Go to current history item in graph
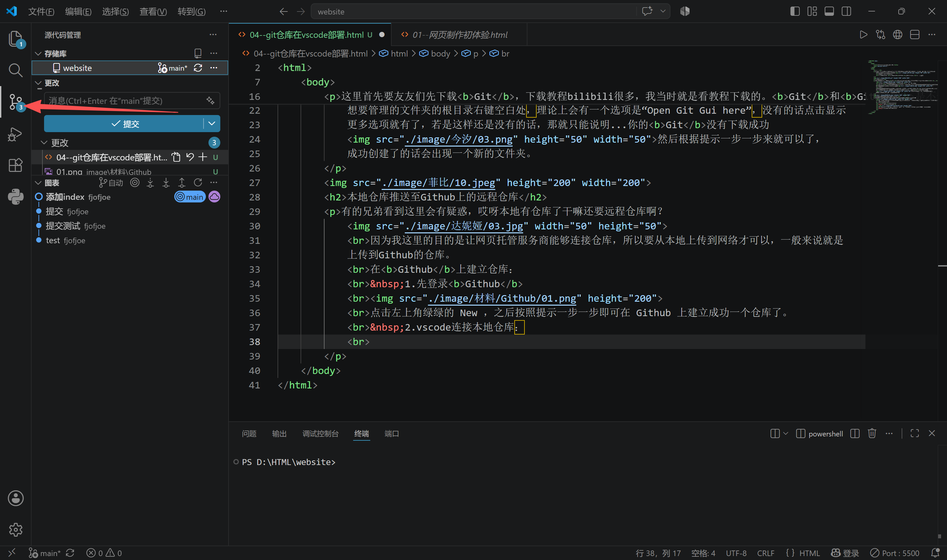This screenshot has height=560, width=947. 135,183
